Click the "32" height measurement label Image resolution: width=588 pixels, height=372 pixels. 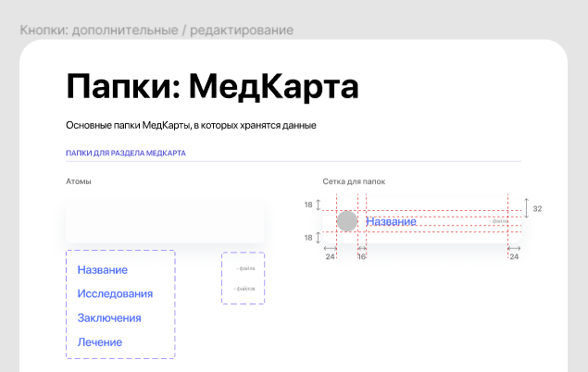[537, 208]
